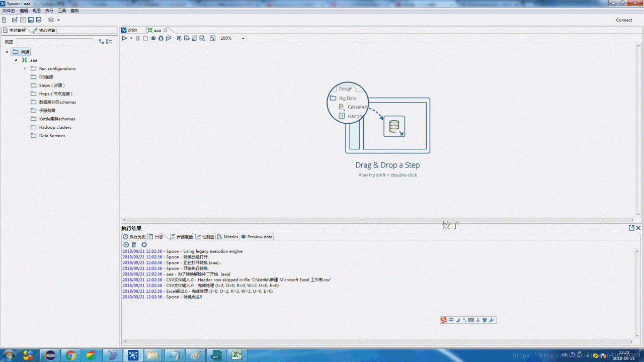Viewport: 644px width, 362px height.
Task: Open the 编辑 menu
Action: [24, 11]
